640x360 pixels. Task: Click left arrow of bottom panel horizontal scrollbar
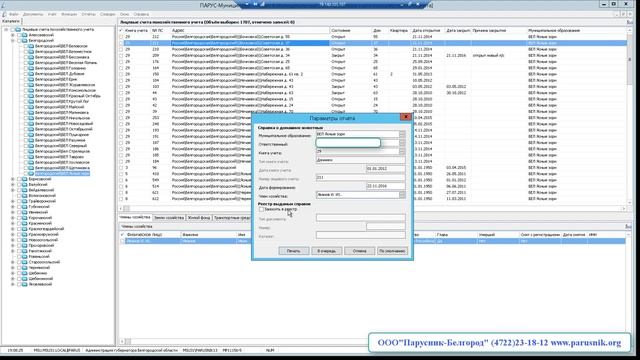pos(122,341)
